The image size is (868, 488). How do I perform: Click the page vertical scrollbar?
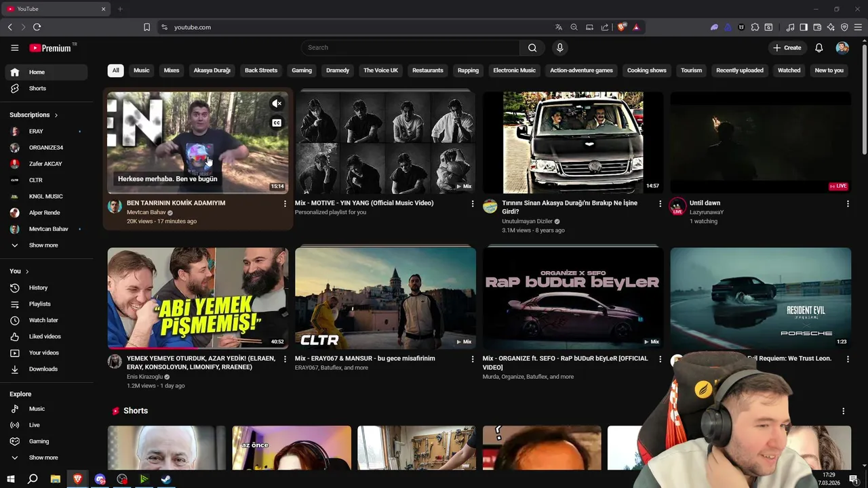[x=864, y=98]
